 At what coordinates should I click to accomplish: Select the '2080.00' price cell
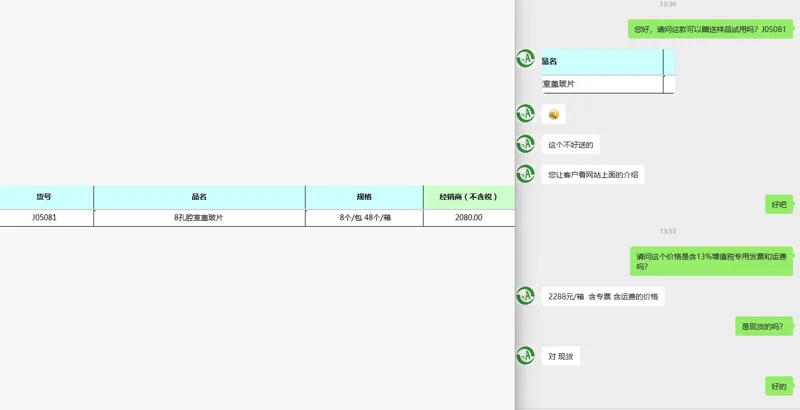pos(469,218)
